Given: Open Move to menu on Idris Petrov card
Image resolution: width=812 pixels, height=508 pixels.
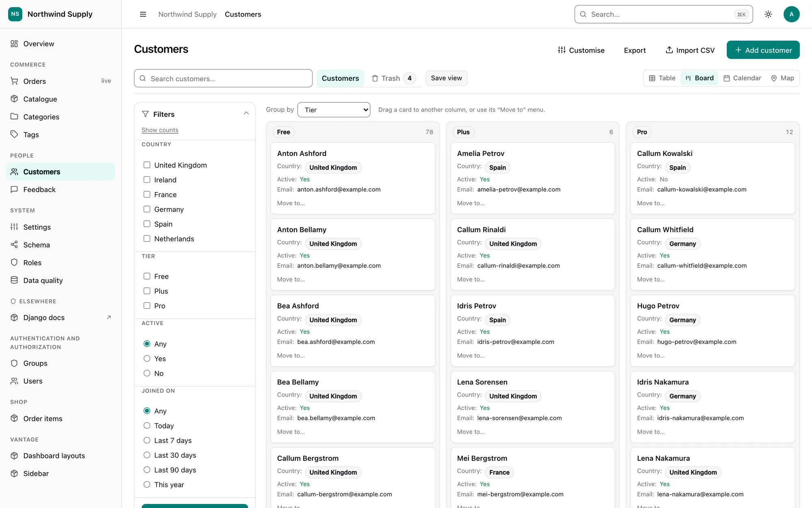Looking at the screenshot, I should click(x=471, y=356).
